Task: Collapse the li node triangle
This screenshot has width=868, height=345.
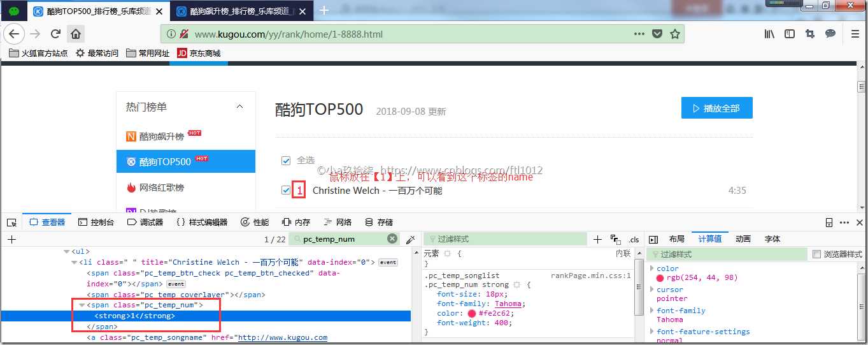Action: click(x=75, y=262)
